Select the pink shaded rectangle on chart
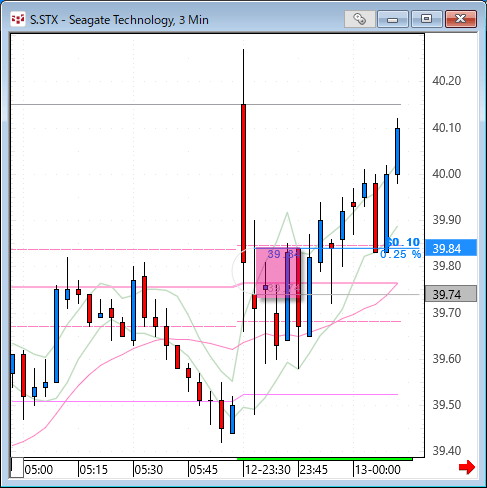The height and width of the screenshot is (488, 487). pyautogui.click(x=278, y=273)
